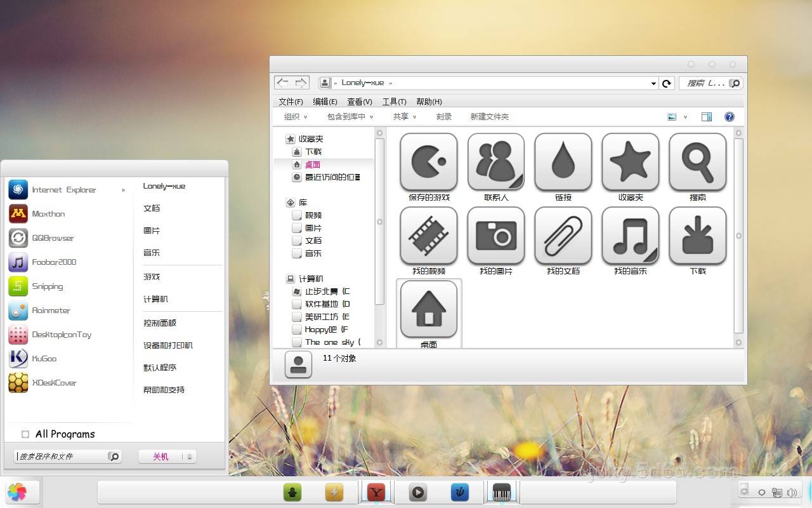The height and width of the screenshot is (508, 812).
Task: Open the 我的音乐 music note folder icon
Action: coord(631,236)
